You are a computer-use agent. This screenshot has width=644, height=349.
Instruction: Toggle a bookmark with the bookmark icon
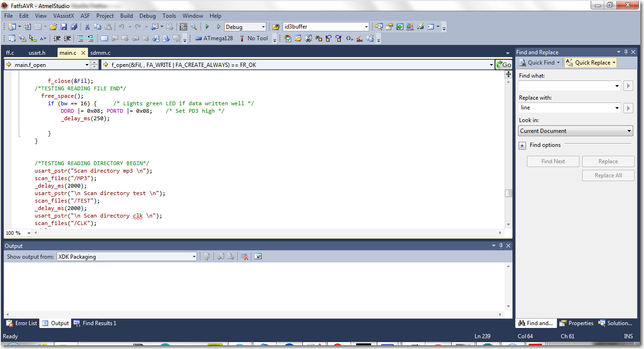tap(104, 38)
